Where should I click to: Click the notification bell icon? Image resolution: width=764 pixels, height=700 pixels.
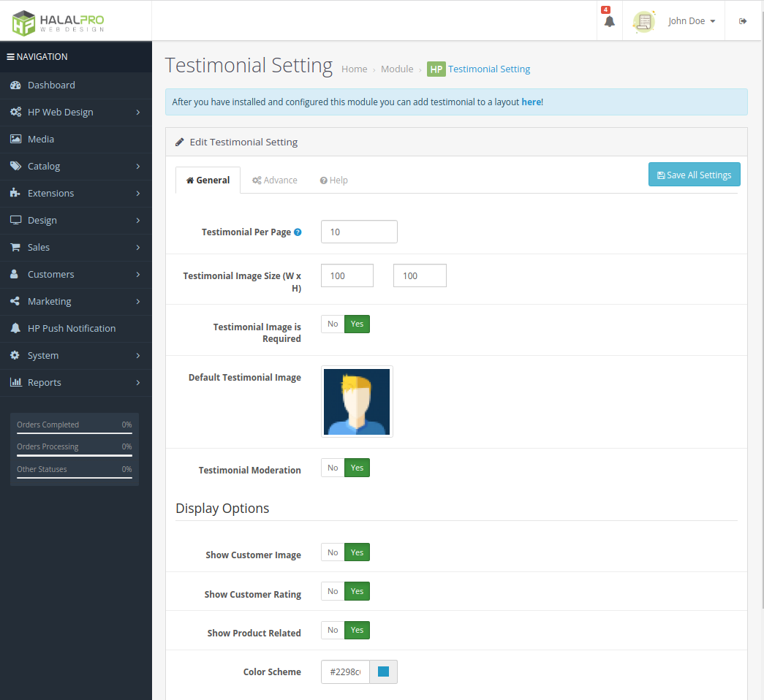click(609, 21)
